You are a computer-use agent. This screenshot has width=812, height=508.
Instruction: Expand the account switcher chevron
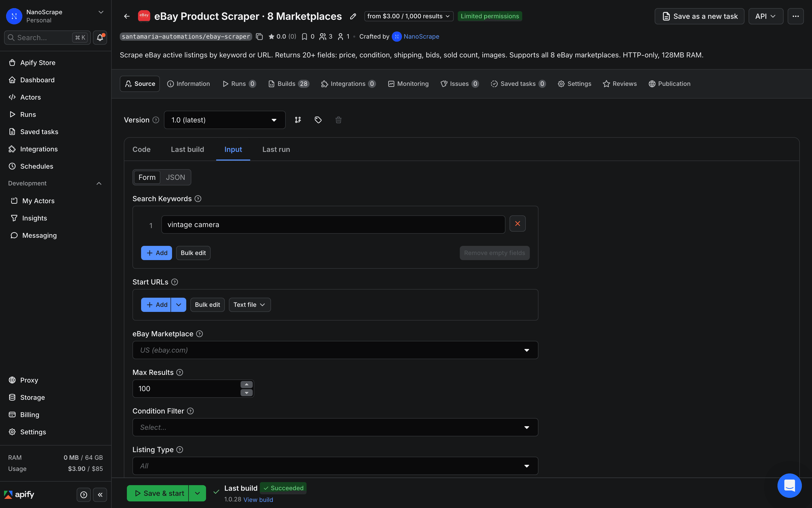(x=101, y=12)
